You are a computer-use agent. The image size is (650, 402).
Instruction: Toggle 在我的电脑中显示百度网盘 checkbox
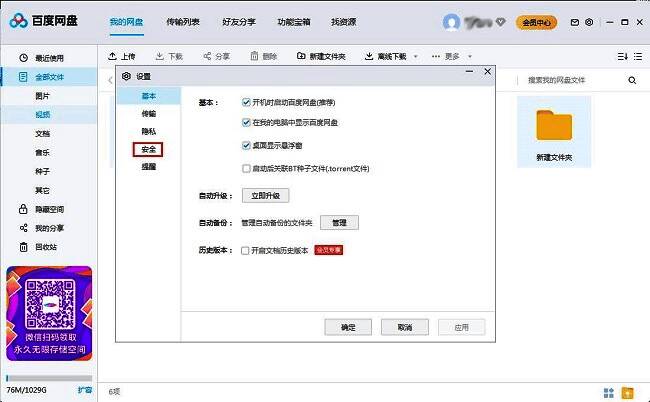coord(246,123)
